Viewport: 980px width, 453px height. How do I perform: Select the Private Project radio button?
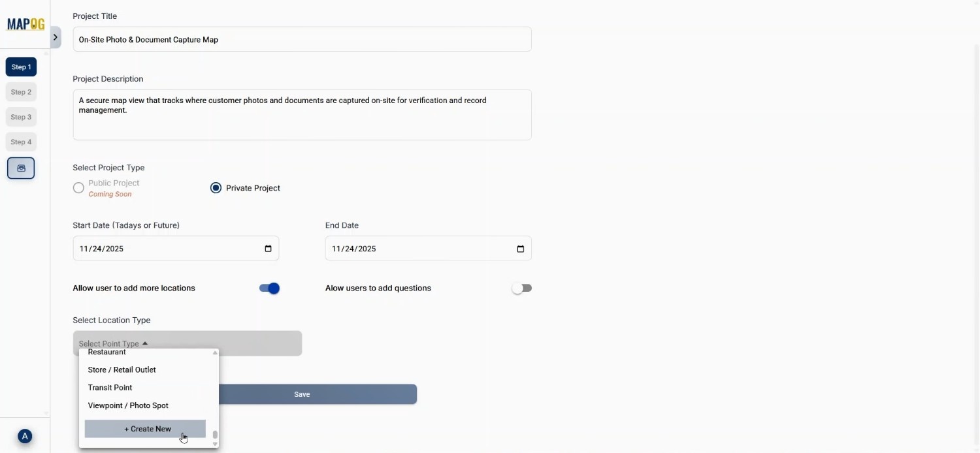(216, 187)
